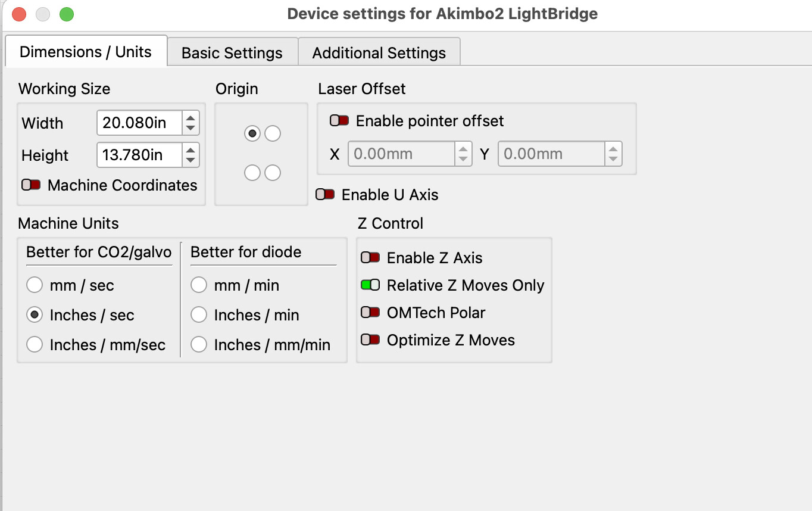The image size is (812, 511).
Task: Toggle the Machine Coordinates switch
Action: 31,185
